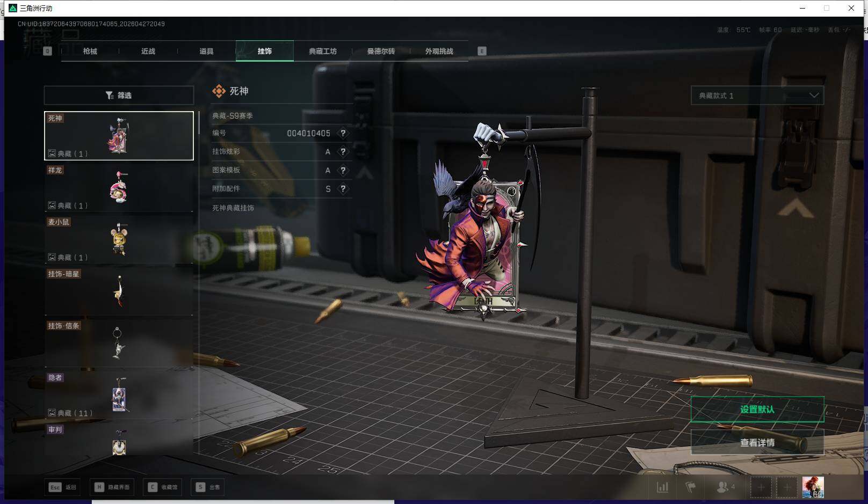Click the flag icon in bottom bar
This screenshot has height=504, width=868.
click(691, 487)
